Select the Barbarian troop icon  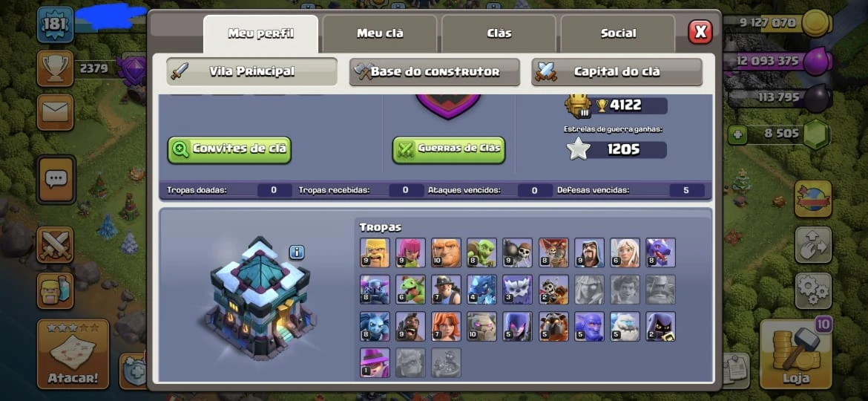point(375,252)
